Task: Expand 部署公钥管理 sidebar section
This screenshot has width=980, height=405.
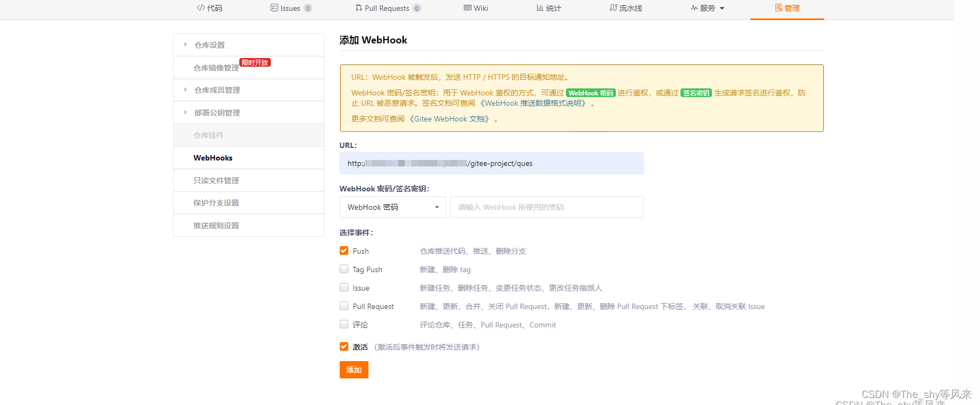Action: point(249,113)
